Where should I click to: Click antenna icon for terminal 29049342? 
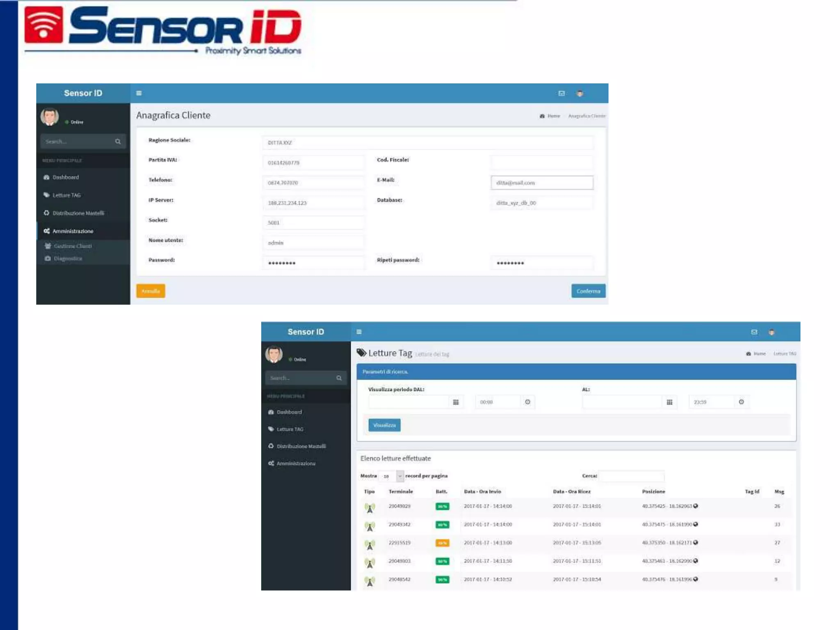[370, 526]
